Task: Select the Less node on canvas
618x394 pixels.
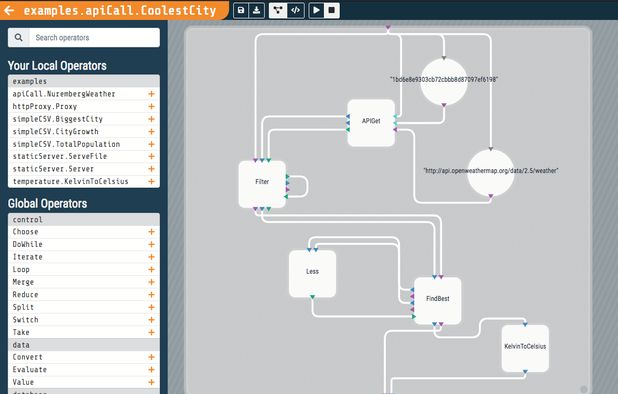Action: click(x=312, y=273)
